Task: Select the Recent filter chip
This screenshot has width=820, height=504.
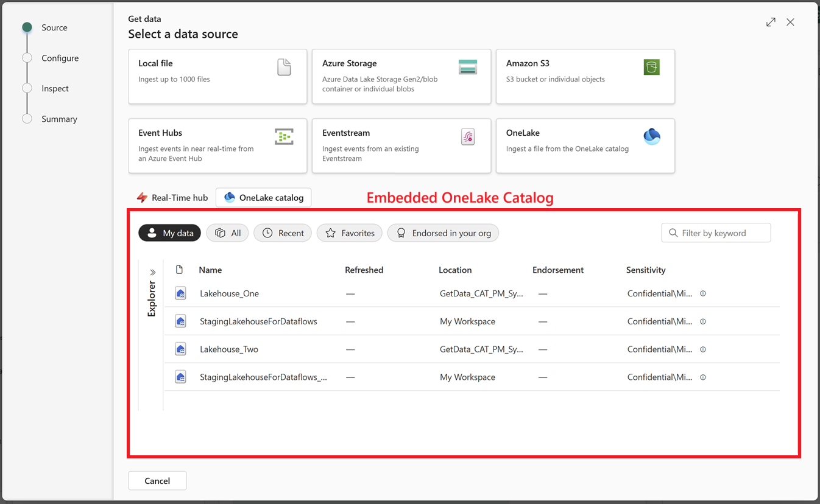Action: (x=283, y=233)
